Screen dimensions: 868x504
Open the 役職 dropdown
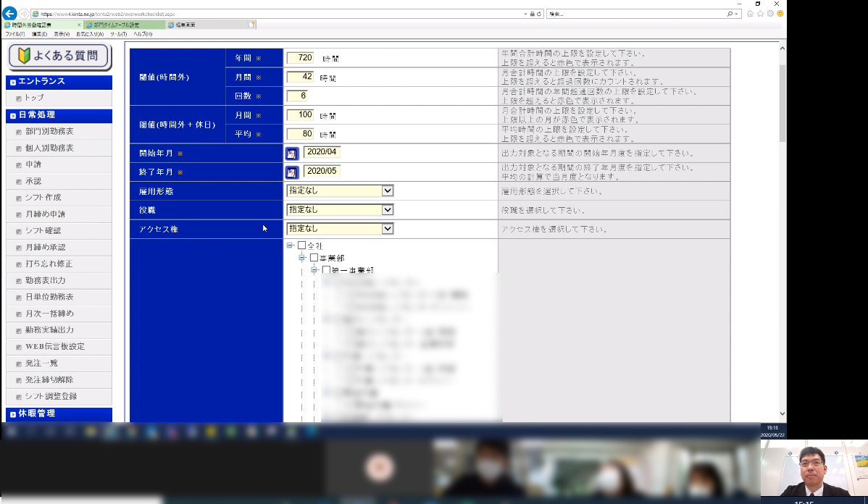click(x=340, y=210)
